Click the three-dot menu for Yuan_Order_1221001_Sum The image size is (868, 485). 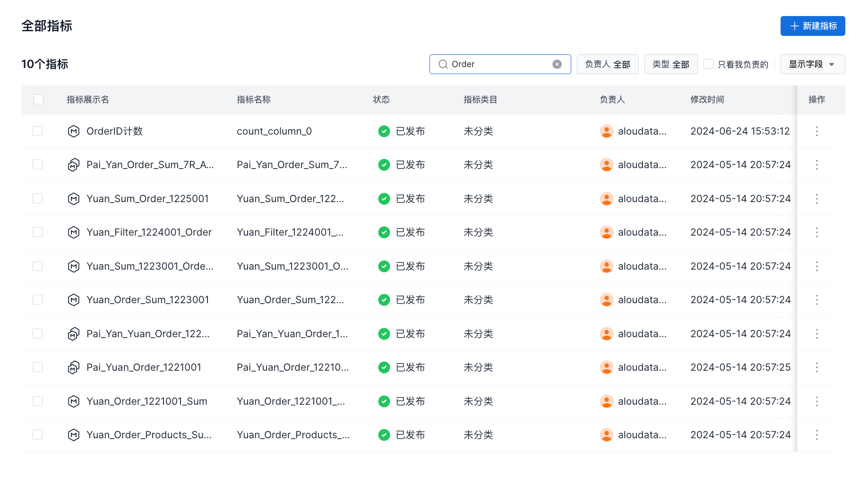pos(816,401)
